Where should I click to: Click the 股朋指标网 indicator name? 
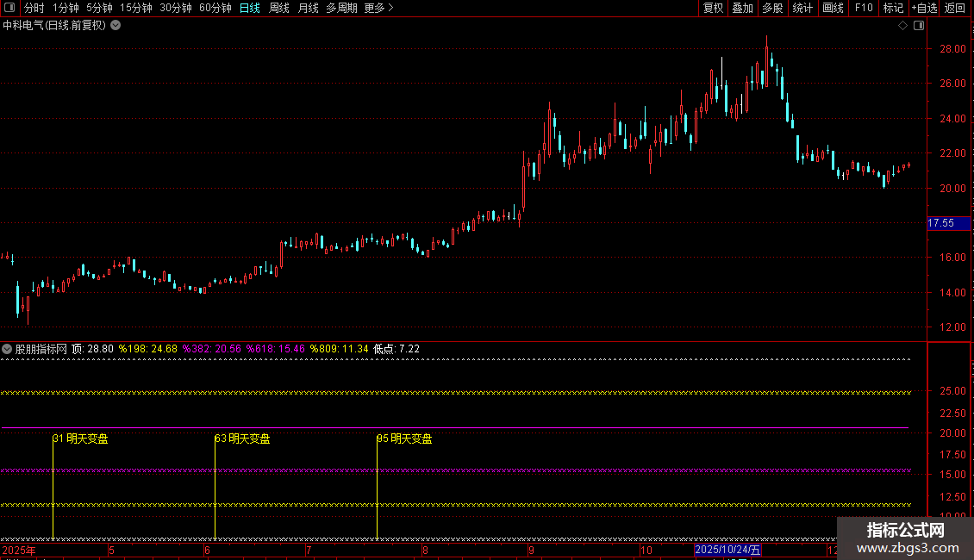pos(41,349)
